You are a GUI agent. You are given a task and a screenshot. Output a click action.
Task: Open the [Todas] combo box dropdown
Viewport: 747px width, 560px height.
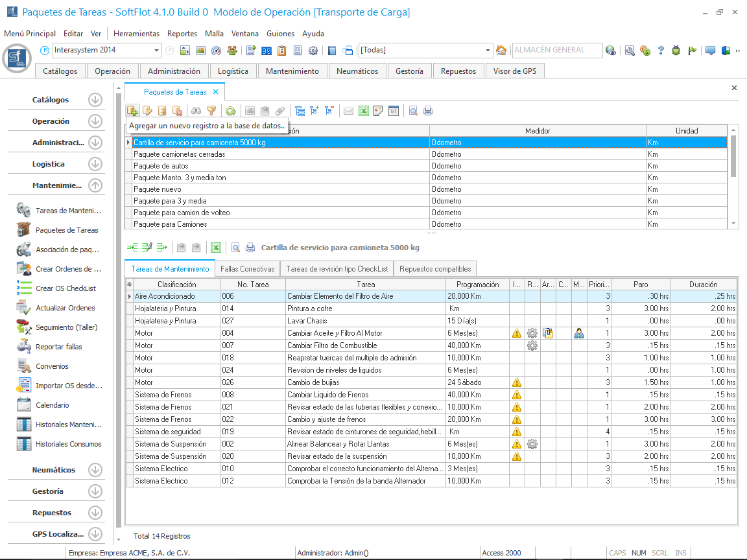point(488,51)
